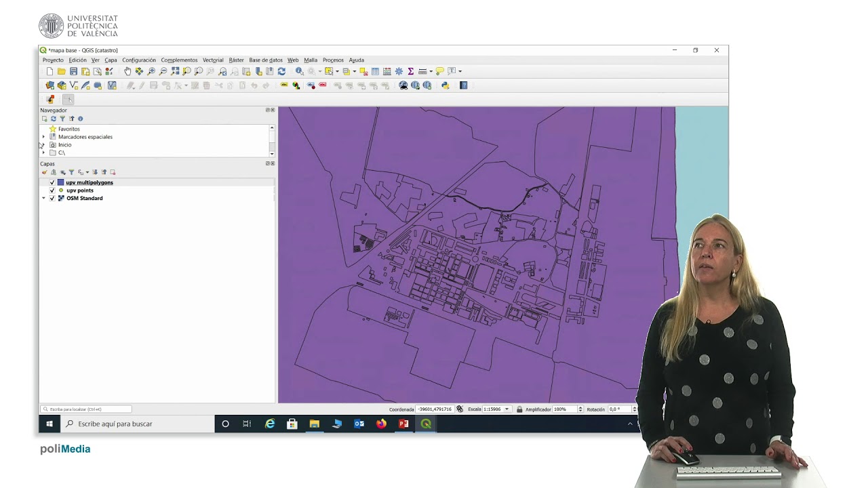Click the locator search box
The image size is (868, 488).
(x=86, y=409)
